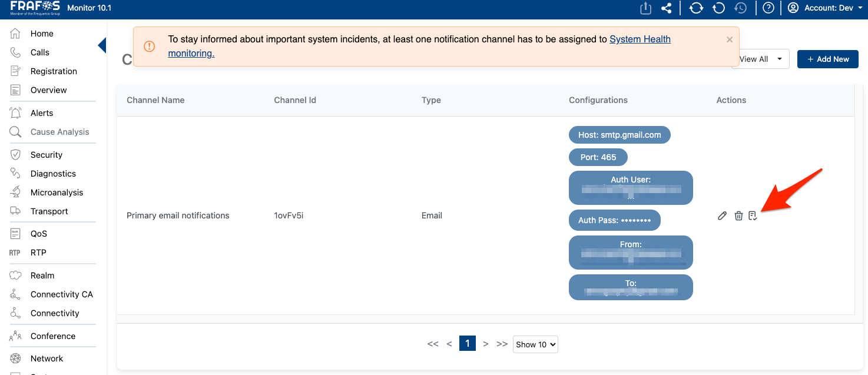Click the Network globe icon
This screenshot has width=868, height=375.
[x=16, y=359]
